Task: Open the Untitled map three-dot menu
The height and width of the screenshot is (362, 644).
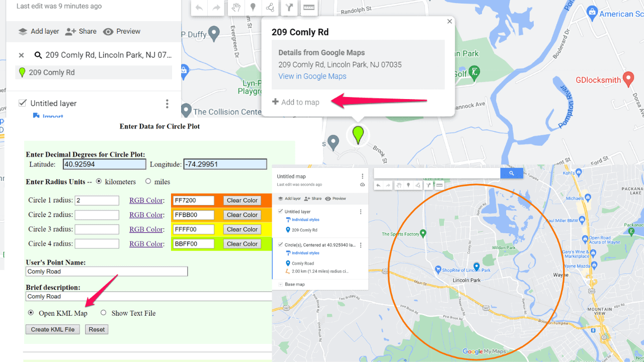Action: pos(362,176)
